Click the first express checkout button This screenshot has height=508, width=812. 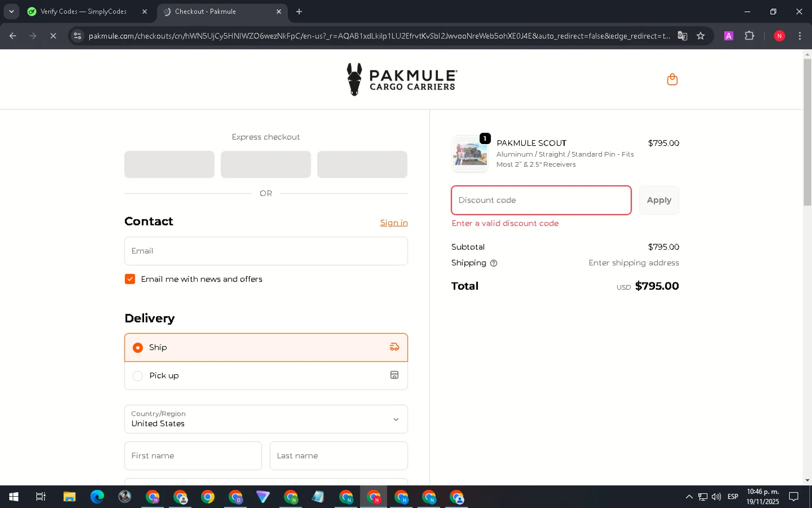(x=169, y=164)
